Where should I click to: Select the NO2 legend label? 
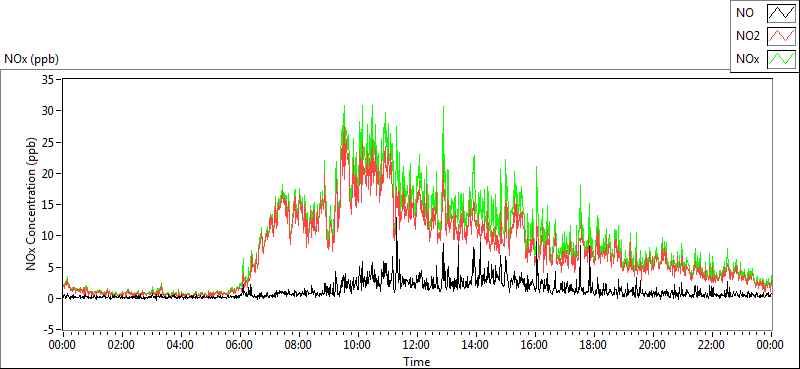coord(748,37)
